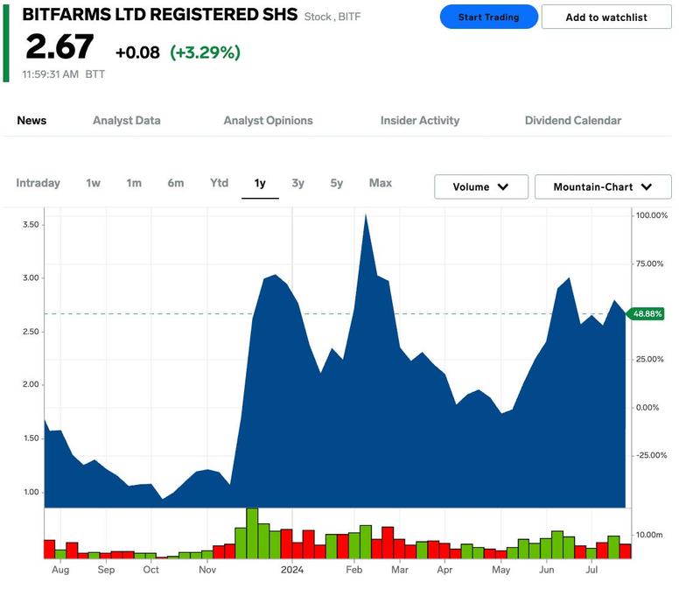Viewport: 700px width, 589px height.
Task: Click the 0.00% percent axis label
Action: click(647, 407)
